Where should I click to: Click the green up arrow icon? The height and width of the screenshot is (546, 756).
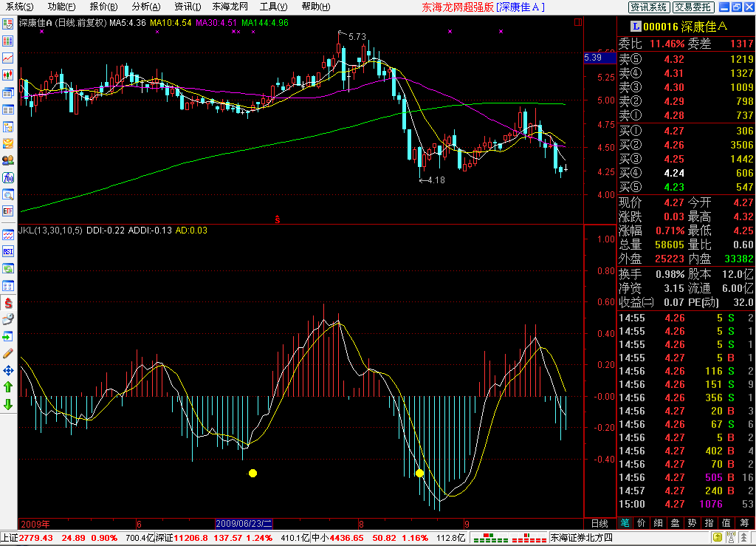tap(7, 387)
